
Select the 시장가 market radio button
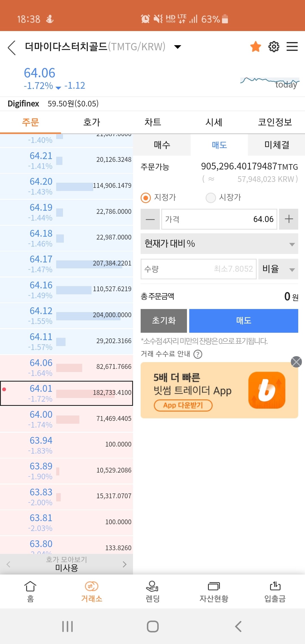pos(211,198)
